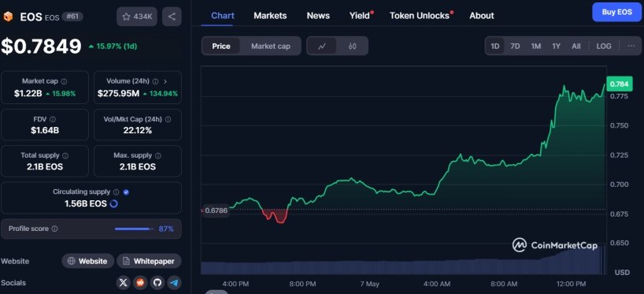
Task: Switch to candlestick chart icon
Action: (x=352, y=46)
